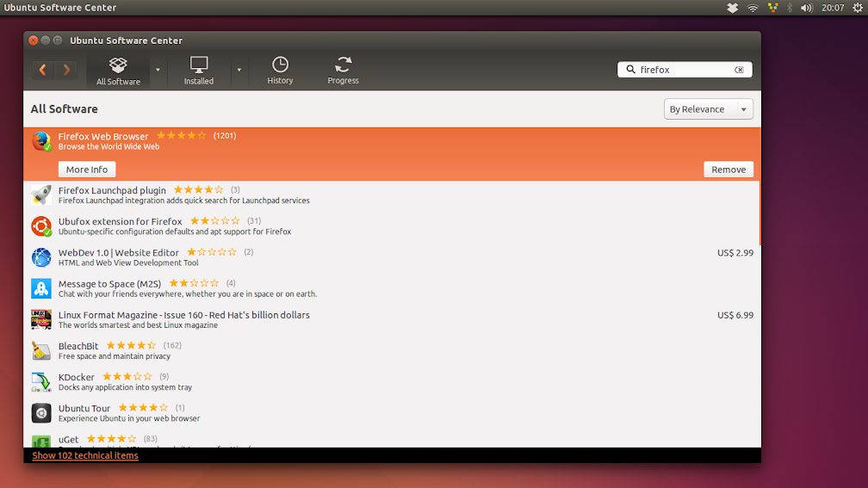Minimize the Ubuntu Software Center window

(46, 40)
